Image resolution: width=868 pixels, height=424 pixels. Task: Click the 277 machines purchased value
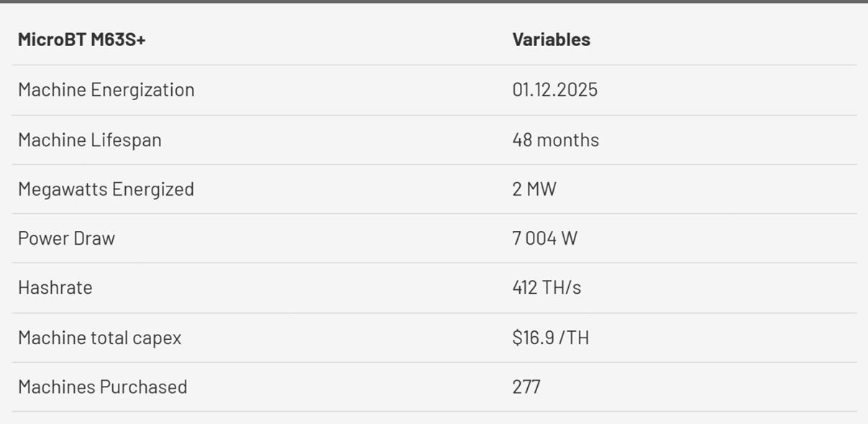[x=526, y=387]
